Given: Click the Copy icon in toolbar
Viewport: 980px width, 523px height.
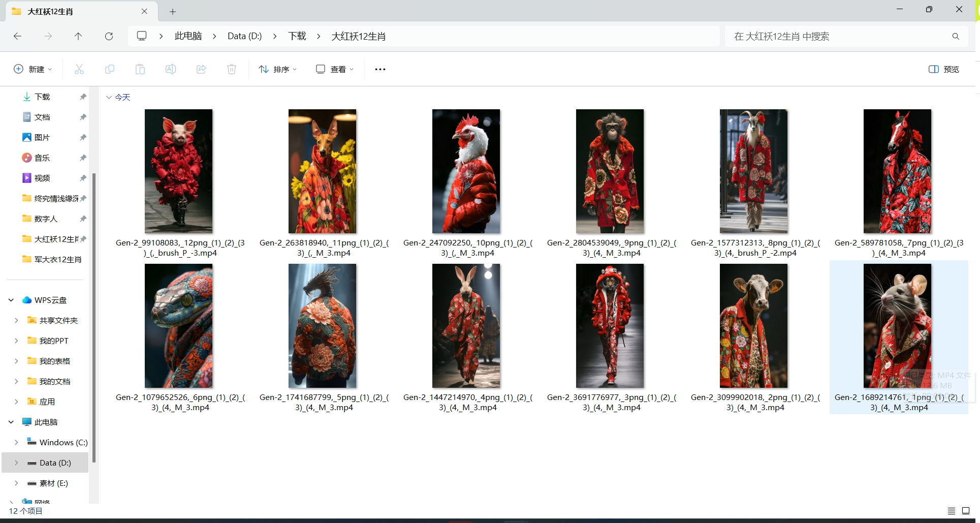Looking at the screenshot, I should [110, 69].
